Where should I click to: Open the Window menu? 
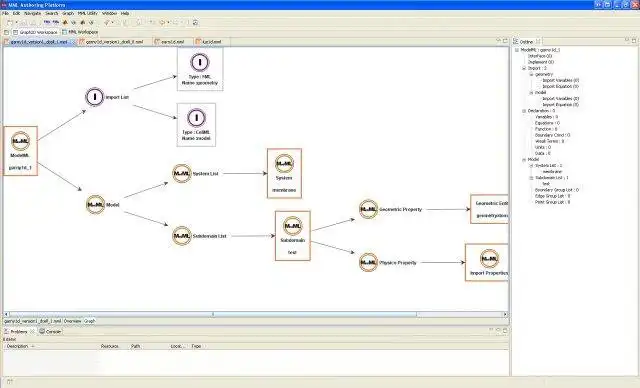[x=109, y=13]
